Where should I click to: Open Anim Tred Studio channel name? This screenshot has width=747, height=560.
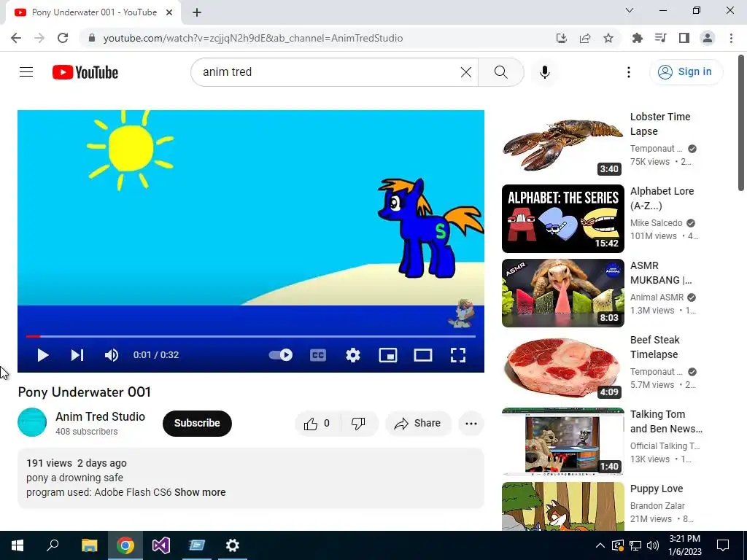point(101,416)
